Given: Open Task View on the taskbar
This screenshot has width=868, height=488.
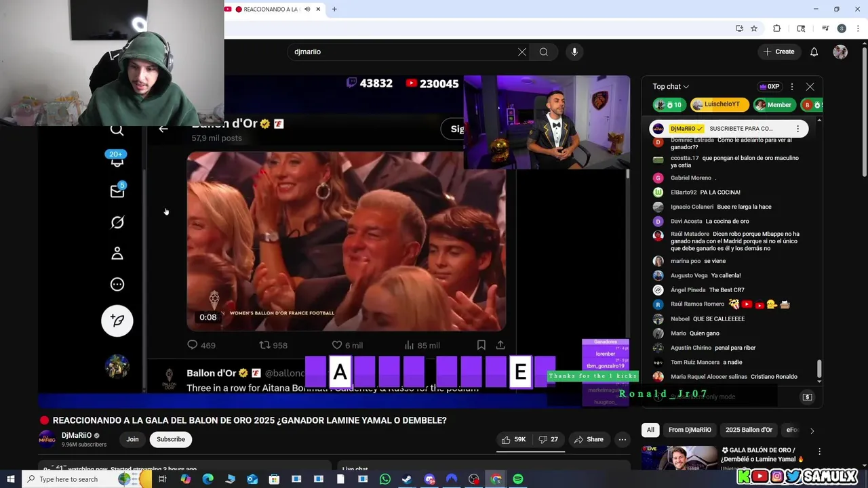Looking at the screenshot, I should [x=163, y=479].
